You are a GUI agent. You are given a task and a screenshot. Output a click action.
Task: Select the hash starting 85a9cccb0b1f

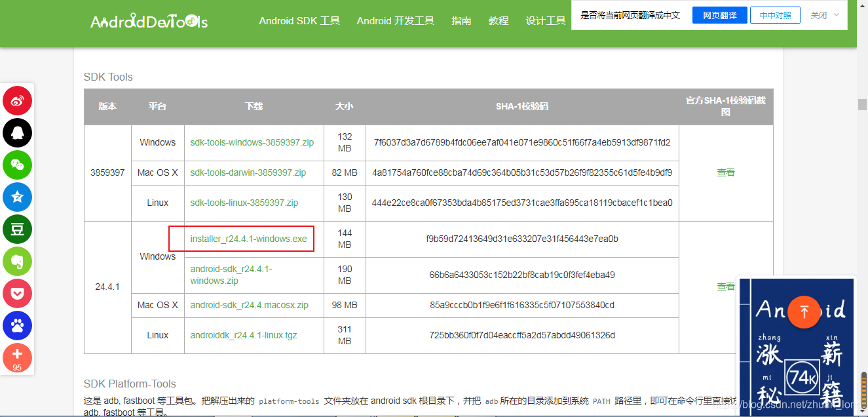(x=522, y=305)
